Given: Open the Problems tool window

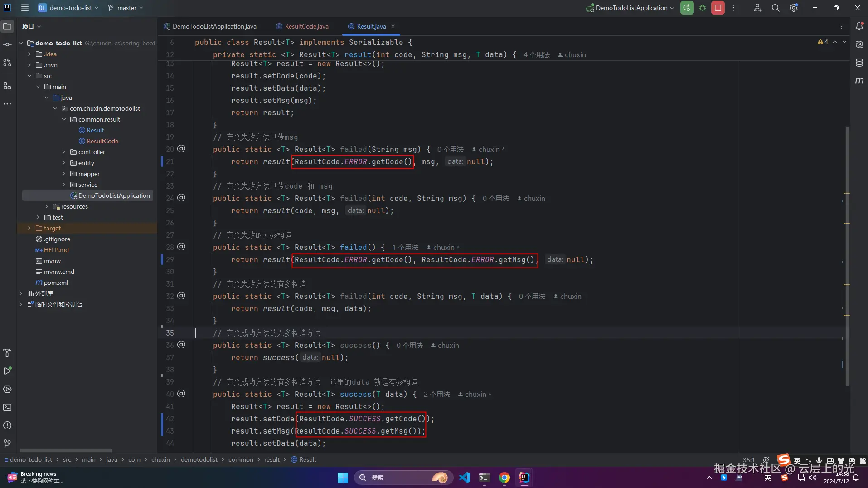Looking at the screenshot, I should [x=7, y=425].
